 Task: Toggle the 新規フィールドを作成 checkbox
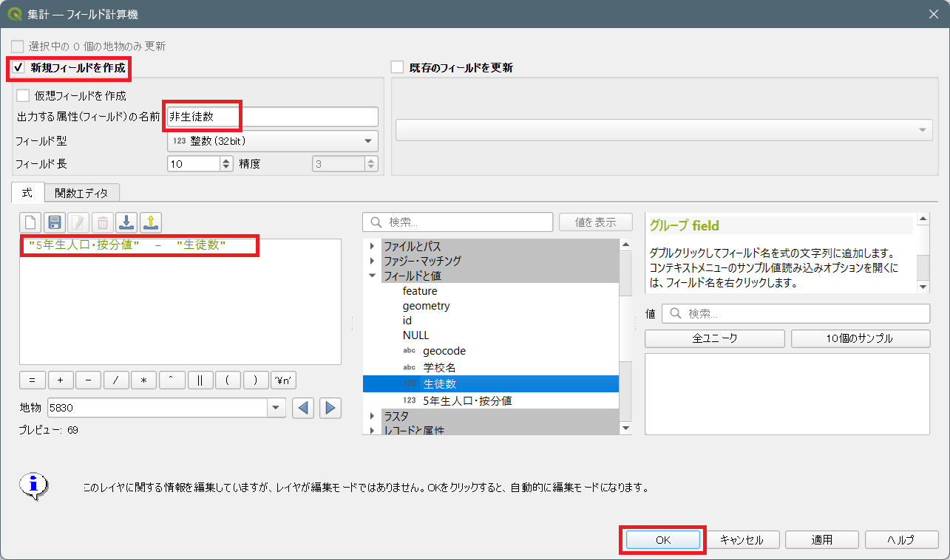(x=19, y=68)
